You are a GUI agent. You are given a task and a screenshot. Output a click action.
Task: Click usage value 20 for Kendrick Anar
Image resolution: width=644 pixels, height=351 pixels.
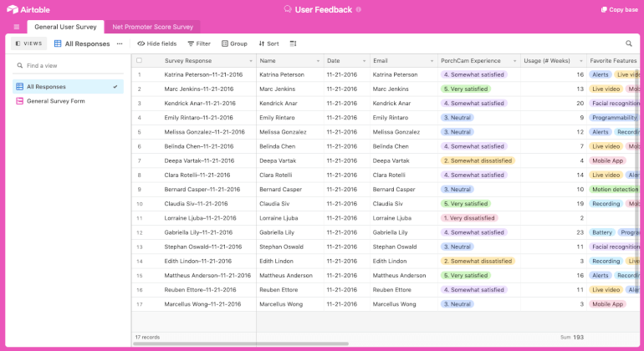click(x=580, y=104)
